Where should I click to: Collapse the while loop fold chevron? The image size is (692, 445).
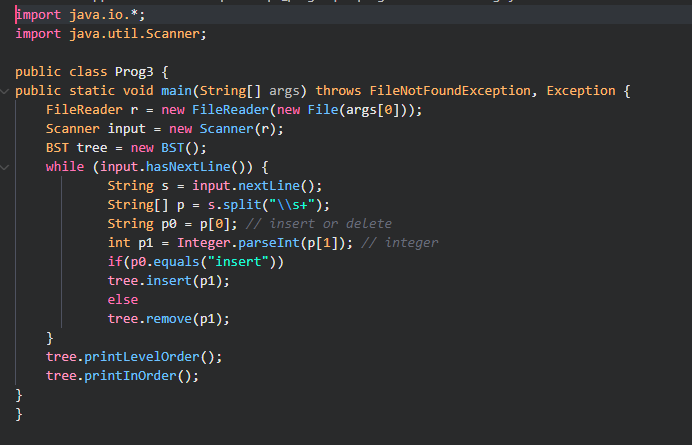point(4,167)
